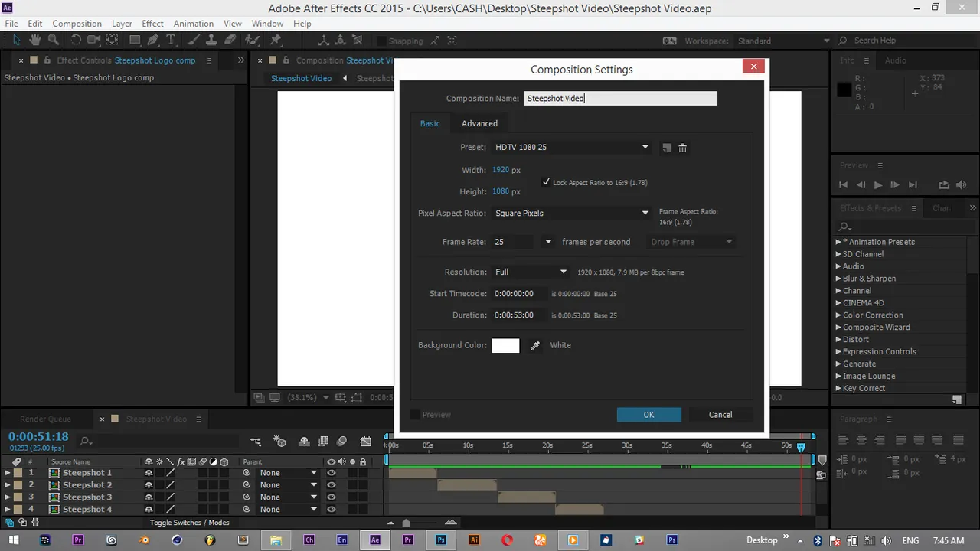This screenshot has width=980, height=551.
Task: Click the Frame Blending timeline switch
Action: click(322, 442)
